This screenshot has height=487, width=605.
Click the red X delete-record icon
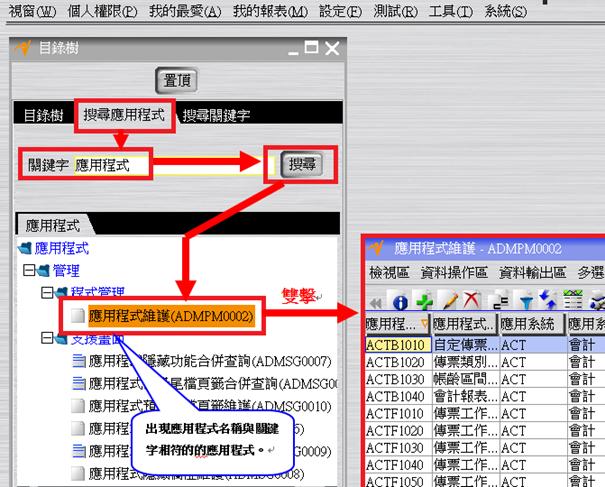click(x=468, y=300)
